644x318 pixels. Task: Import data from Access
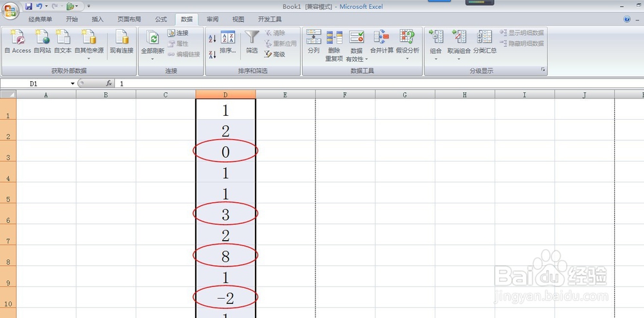point(17,42)
